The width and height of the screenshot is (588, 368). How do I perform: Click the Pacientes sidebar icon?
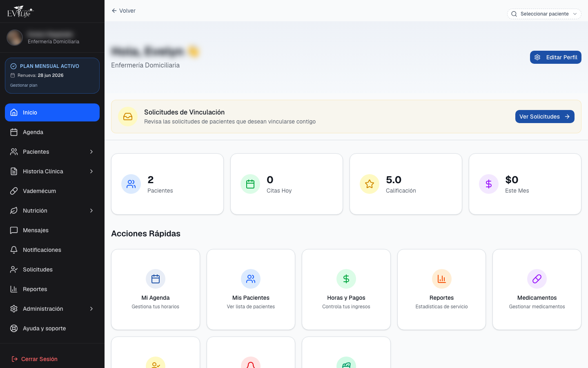(x=14, y=152)
